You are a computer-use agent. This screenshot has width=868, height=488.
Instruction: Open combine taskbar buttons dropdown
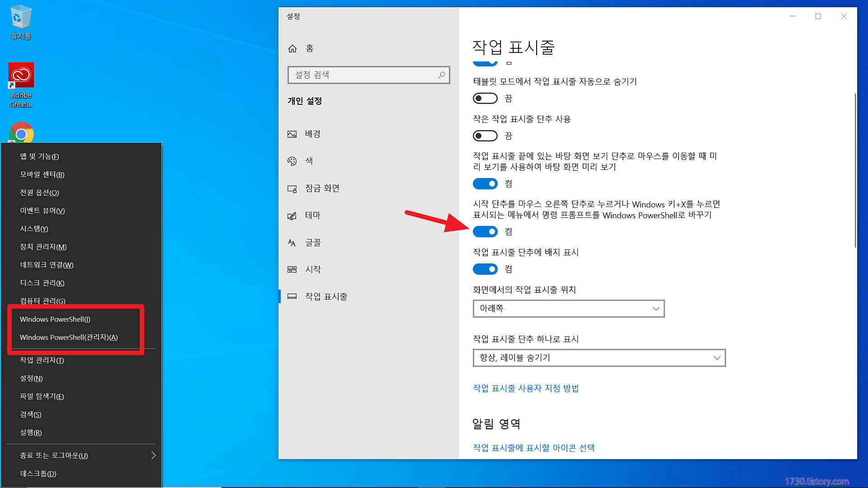tap(599, 358)
